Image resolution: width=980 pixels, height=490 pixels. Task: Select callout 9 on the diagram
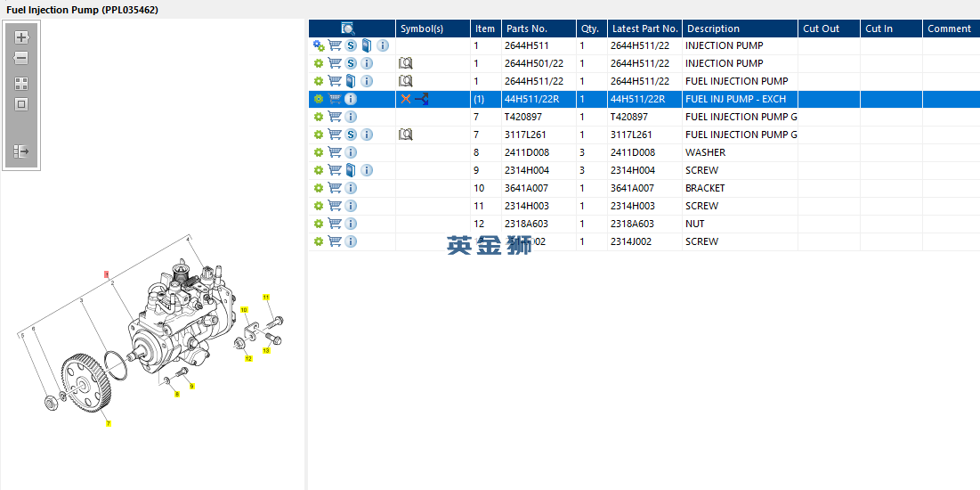[x=192, y=386]
